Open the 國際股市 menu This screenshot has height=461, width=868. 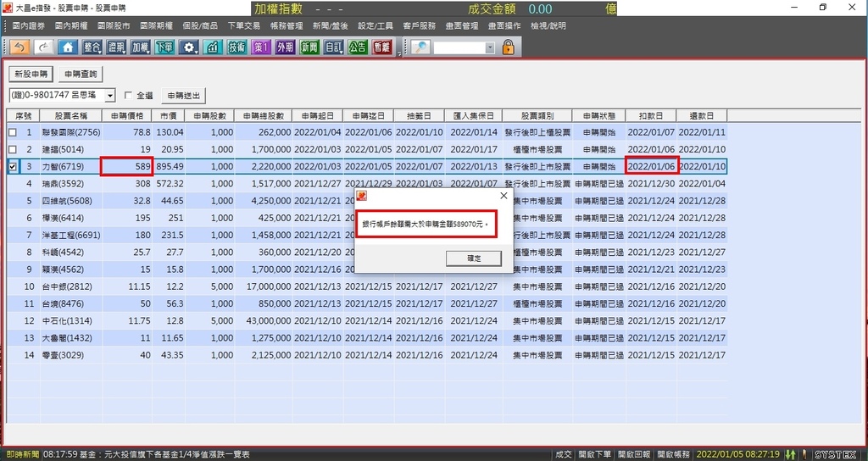[114, 25]
